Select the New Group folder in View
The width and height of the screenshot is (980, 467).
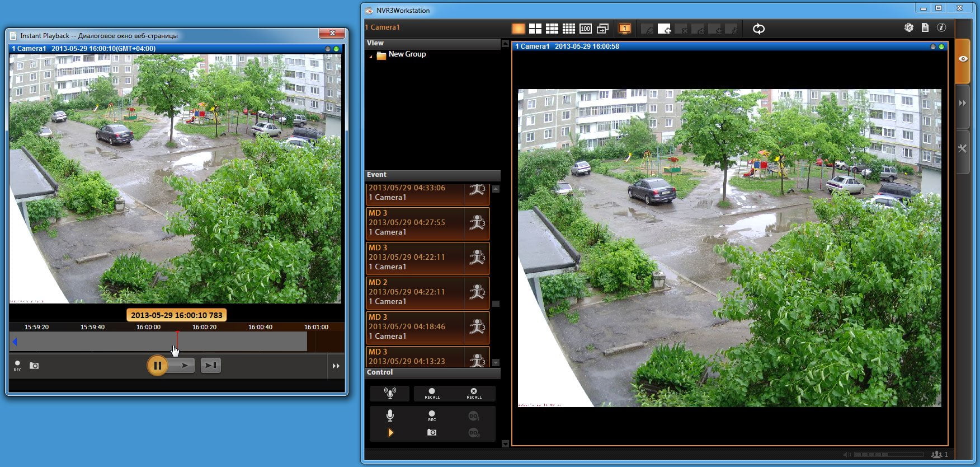click(x=407, y=54)
